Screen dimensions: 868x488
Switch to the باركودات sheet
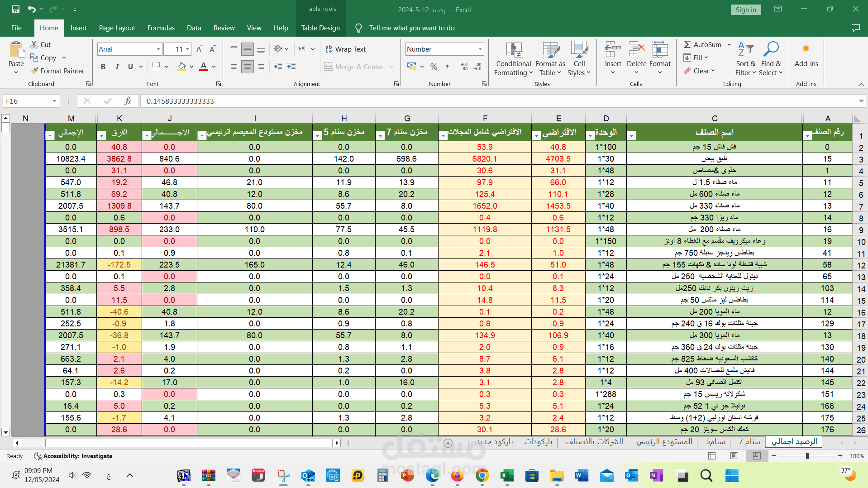tap(538, 441)
